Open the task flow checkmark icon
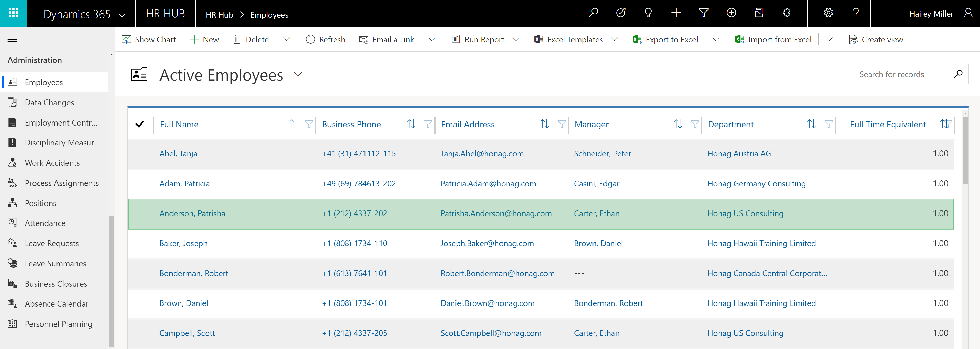This screenshot has height=349, width=980. tap(621, 13)
